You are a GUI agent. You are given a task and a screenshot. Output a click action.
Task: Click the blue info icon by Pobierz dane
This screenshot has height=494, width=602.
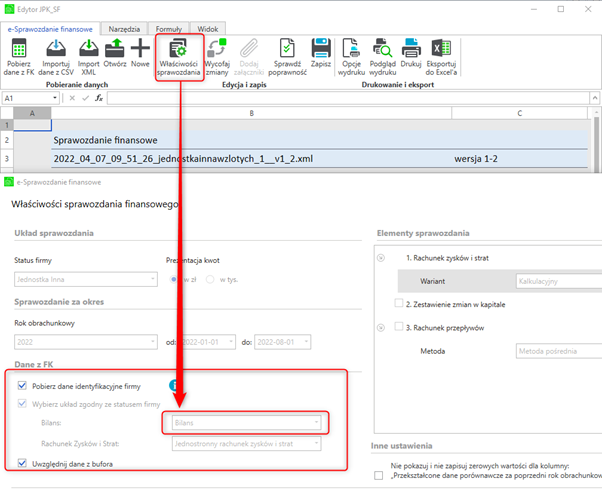[174, 385]
